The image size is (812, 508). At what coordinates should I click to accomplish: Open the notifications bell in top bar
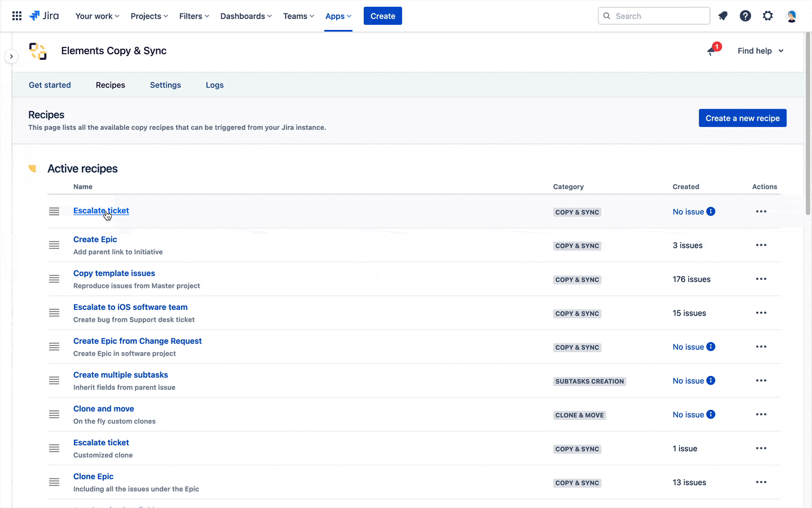click(x=723, y=16)
